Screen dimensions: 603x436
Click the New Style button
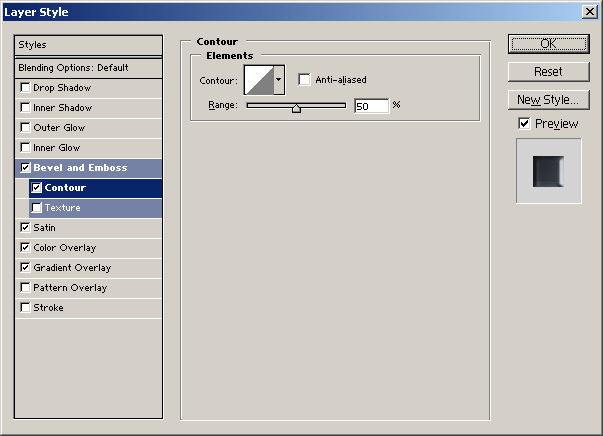[x=547, y=100]
